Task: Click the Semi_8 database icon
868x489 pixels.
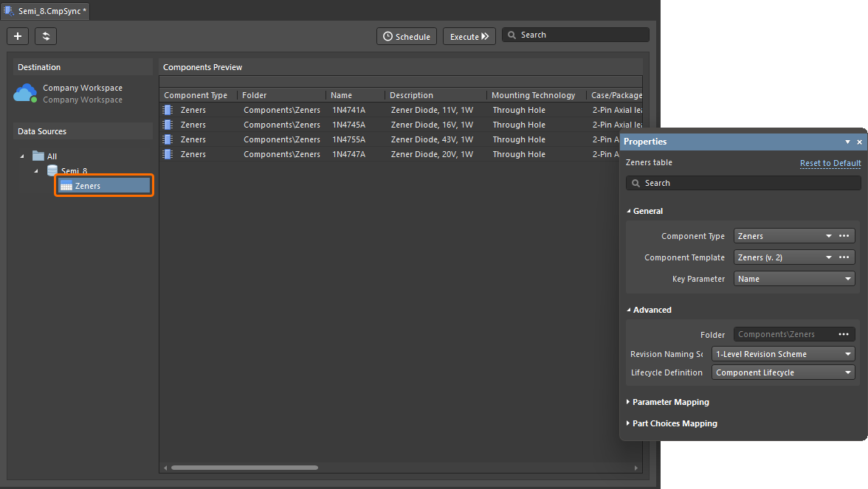Action: coord(52,171)
